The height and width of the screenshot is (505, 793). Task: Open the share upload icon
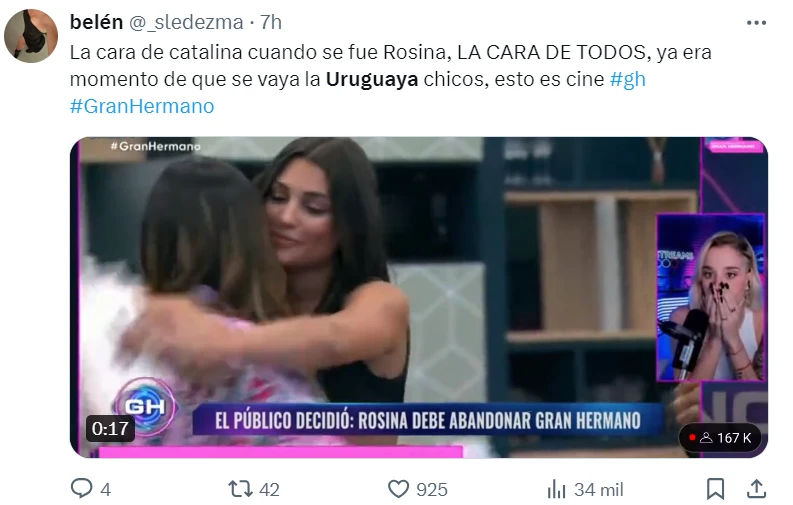[756, 488]
